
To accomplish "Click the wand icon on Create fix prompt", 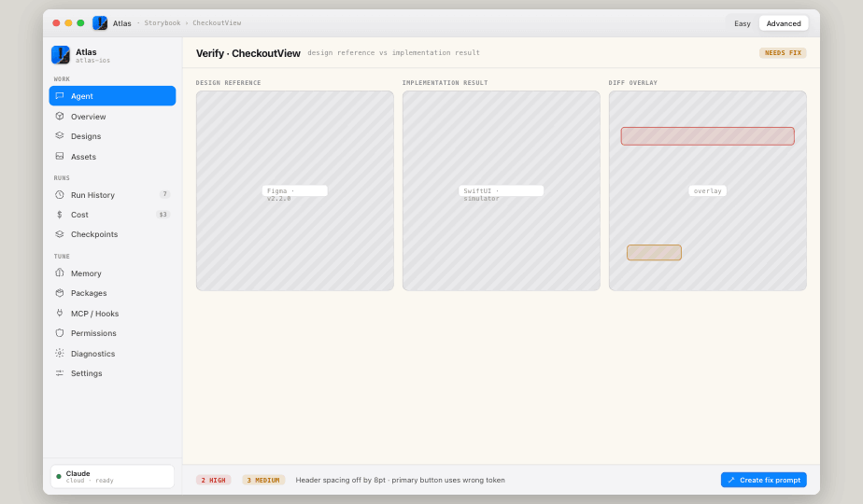I will [731, 480].
